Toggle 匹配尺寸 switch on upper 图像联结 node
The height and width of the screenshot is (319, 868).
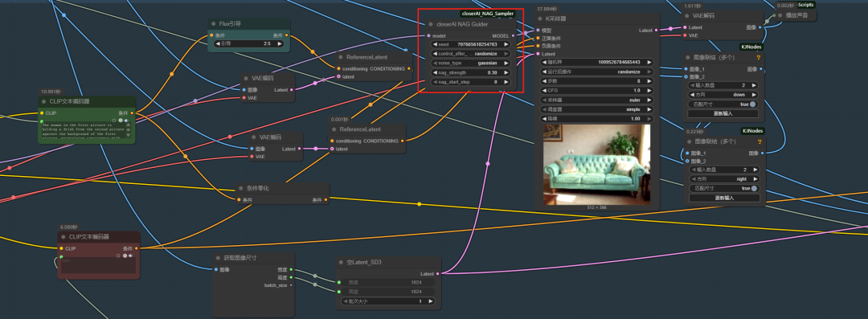[753, 104]
